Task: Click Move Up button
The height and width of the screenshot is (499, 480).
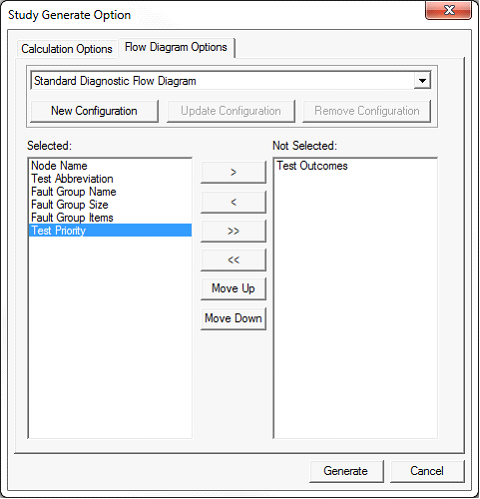Action: pyautogui.click(x=233, y=288)
